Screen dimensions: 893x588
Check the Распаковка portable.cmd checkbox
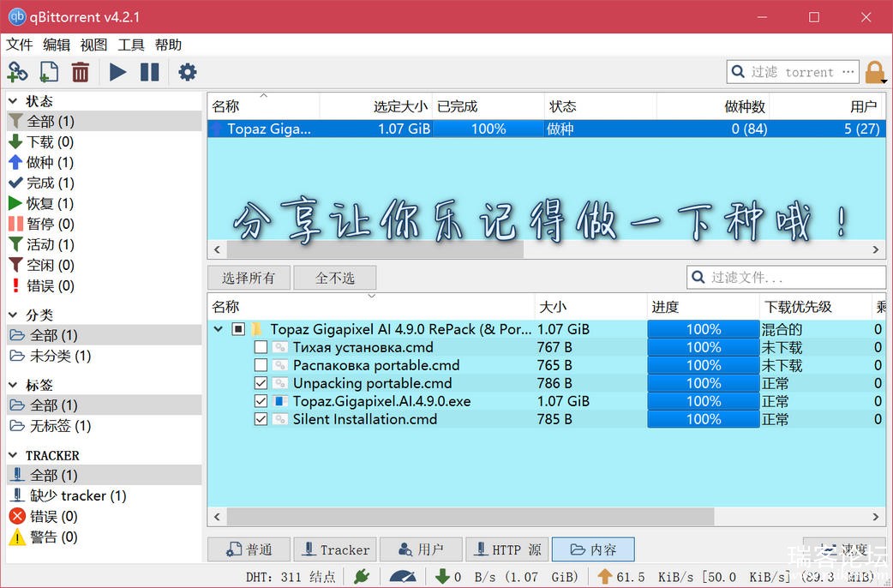(x=261, y=365)
